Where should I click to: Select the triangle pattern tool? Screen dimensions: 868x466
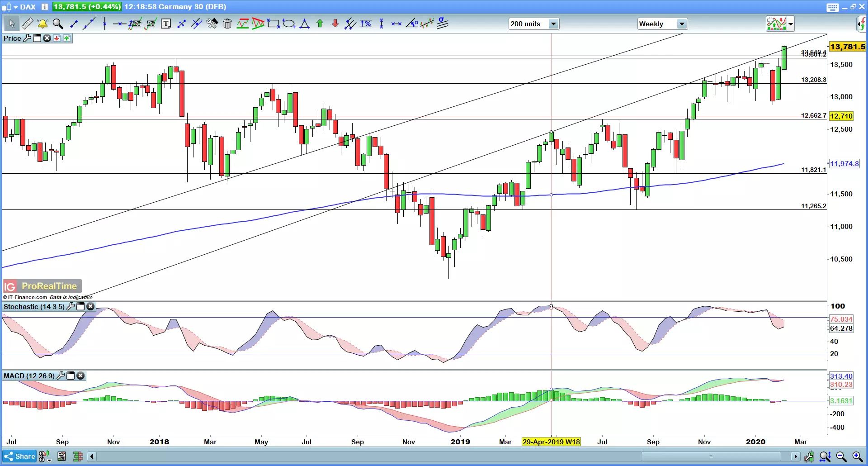258,24
